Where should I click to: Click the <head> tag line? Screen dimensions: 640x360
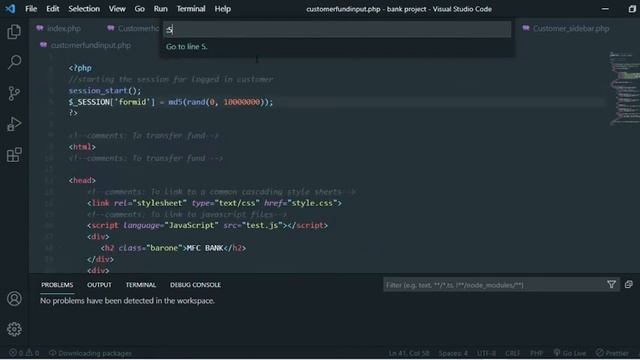(x=82, y=180)
